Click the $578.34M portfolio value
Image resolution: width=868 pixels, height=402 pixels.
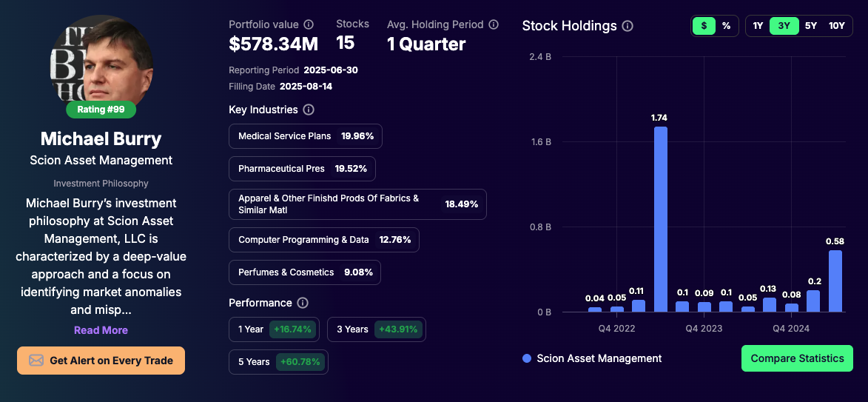point(274,44)
